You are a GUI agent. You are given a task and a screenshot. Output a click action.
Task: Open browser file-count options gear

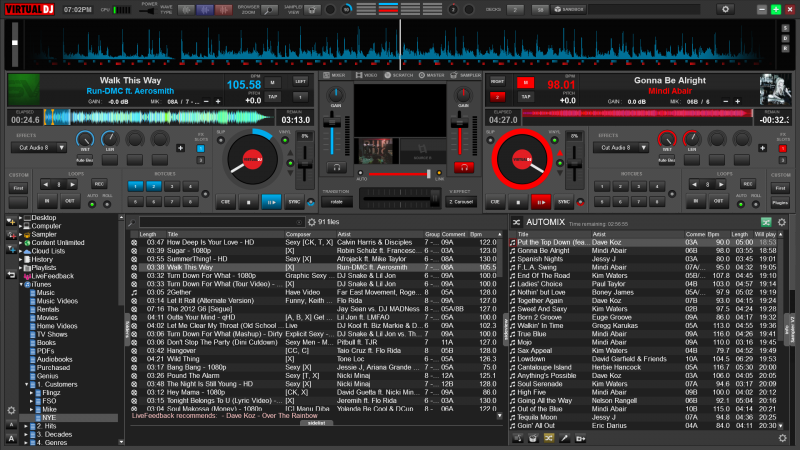click(x=312, y=222)
